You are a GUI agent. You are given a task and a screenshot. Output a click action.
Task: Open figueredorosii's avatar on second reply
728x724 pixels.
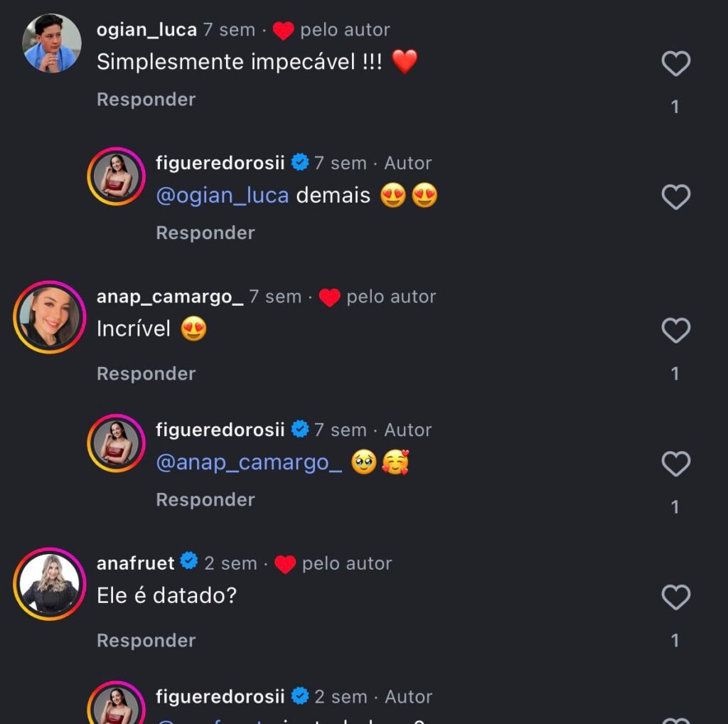click(116, 443)
